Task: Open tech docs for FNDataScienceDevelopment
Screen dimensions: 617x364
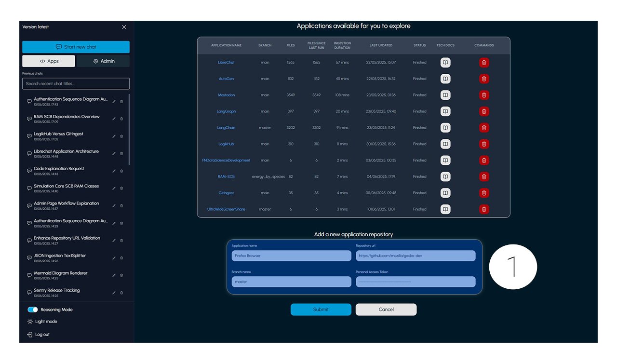Action: (x=445, y=160)
